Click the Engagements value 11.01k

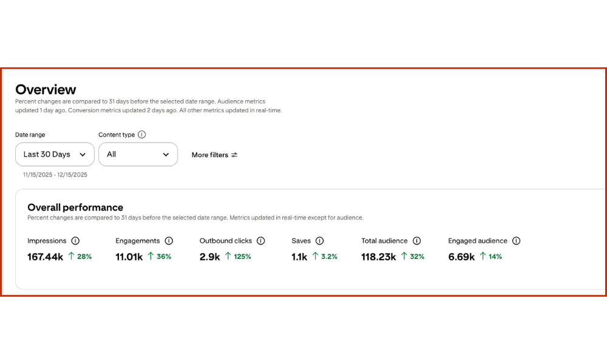click(129, 257)
